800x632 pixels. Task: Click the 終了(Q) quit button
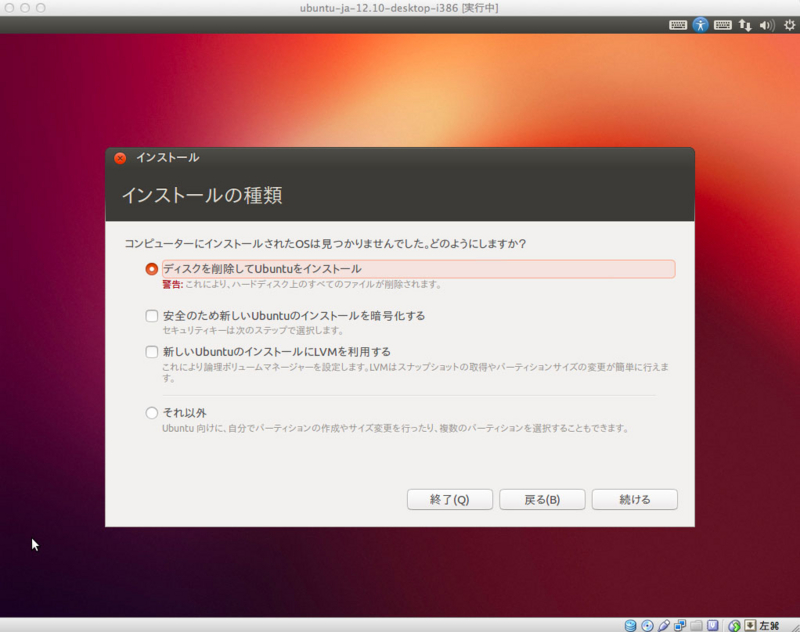pyautogui.click(x=449, y=499)
